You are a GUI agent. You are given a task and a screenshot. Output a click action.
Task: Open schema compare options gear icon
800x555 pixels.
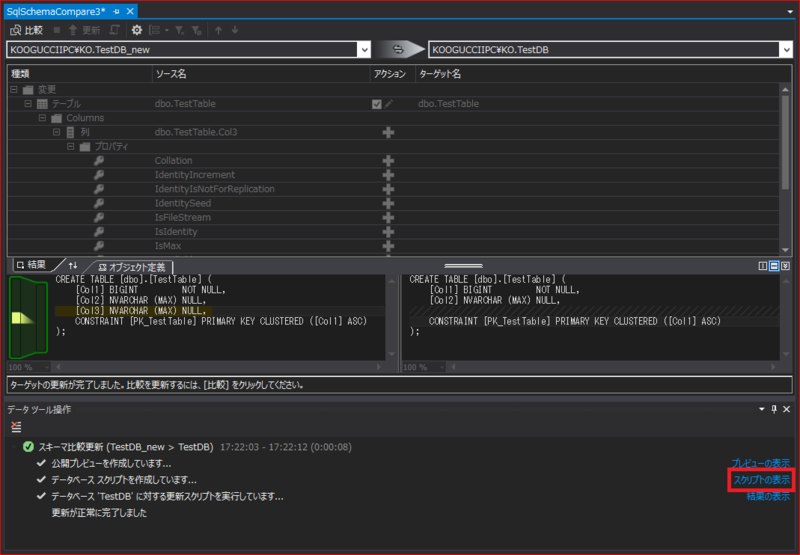click(x=136, y=30)
